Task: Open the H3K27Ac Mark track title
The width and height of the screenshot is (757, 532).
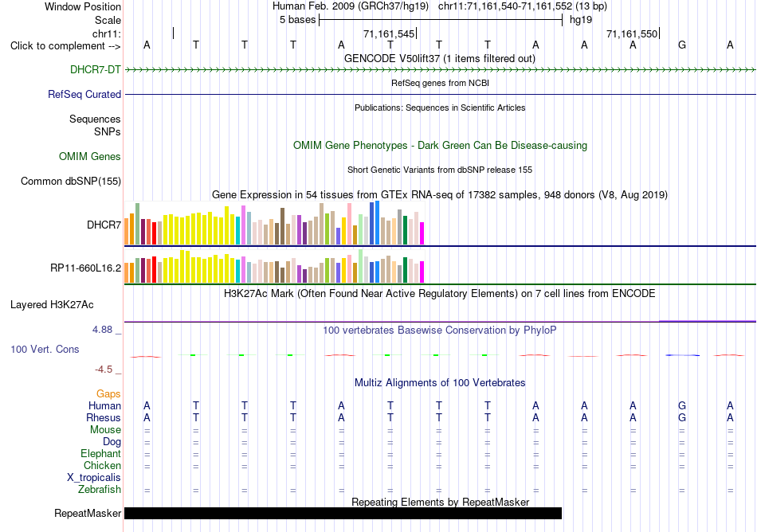Action: [x=440, y=294]
